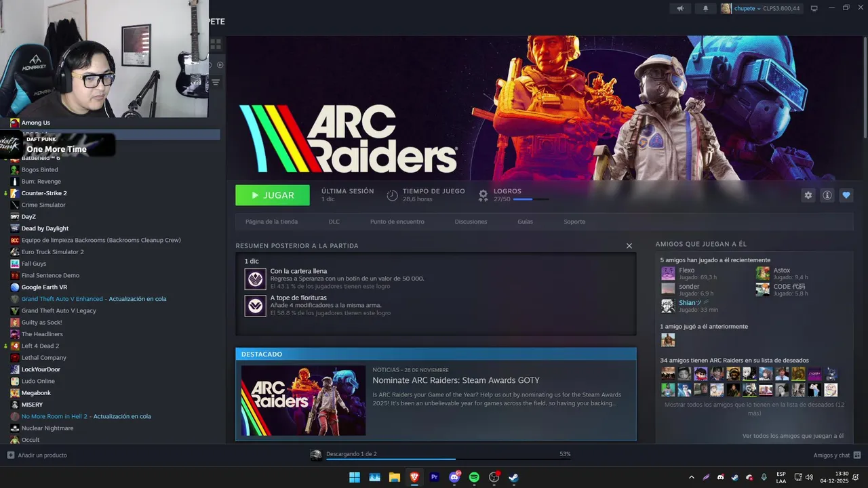Open 'Ver todos los amigos' link
Viewport: 868px width, 488px height.
tap(793, 436)
